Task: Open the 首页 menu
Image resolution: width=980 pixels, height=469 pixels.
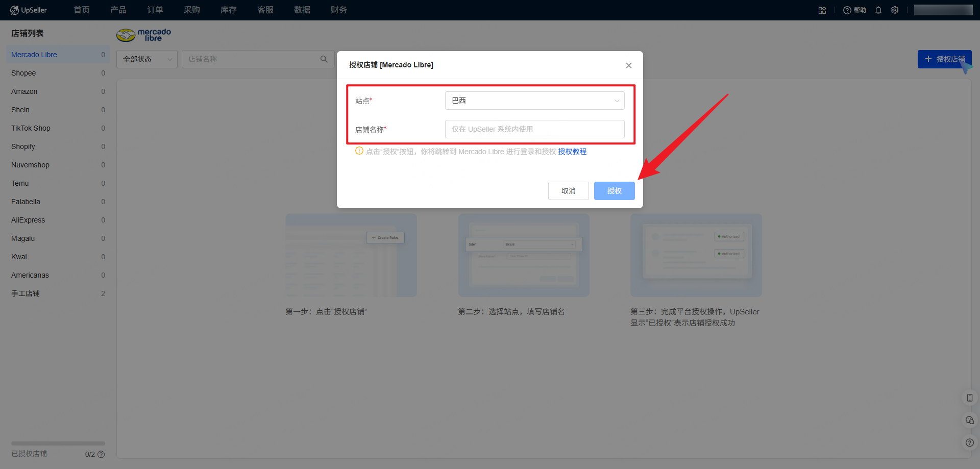Action: [x=82, y=10]
